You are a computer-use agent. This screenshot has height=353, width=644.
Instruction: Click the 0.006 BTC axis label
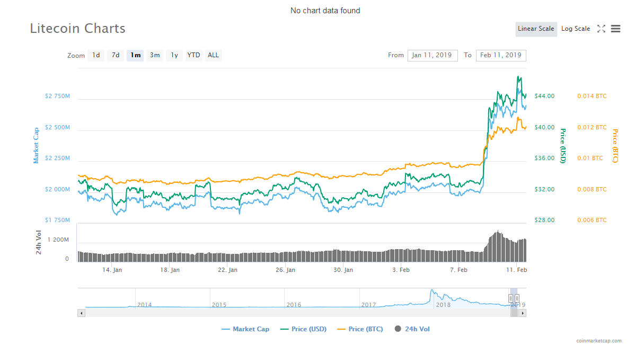click(x=592, y=220)
